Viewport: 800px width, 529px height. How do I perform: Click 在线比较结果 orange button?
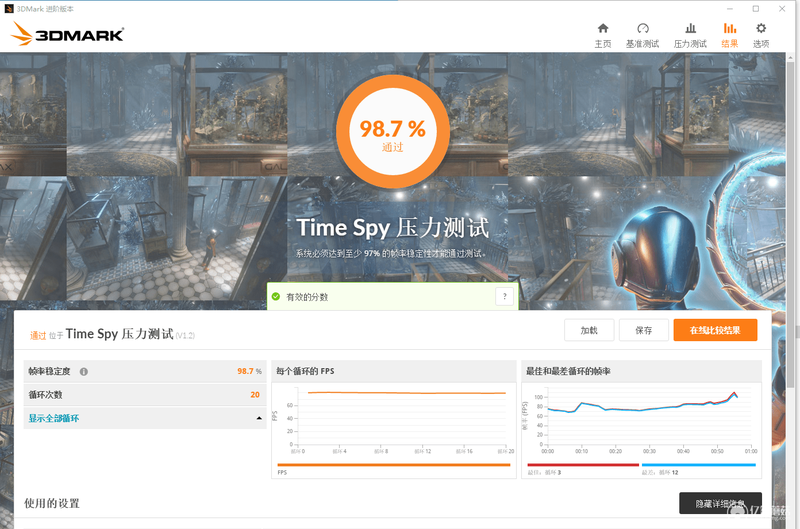pos(715,330)
